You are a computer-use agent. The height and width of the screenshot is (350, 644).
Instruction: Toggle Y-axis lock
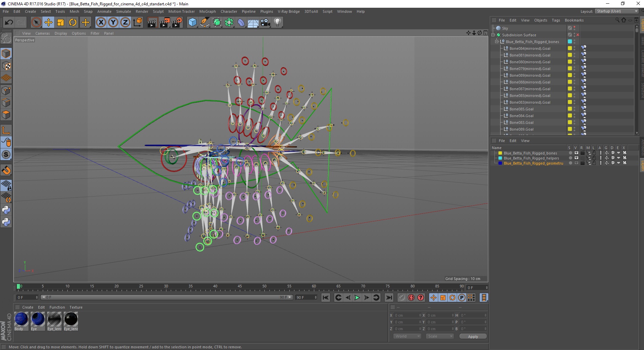click(x=113, y=23)
